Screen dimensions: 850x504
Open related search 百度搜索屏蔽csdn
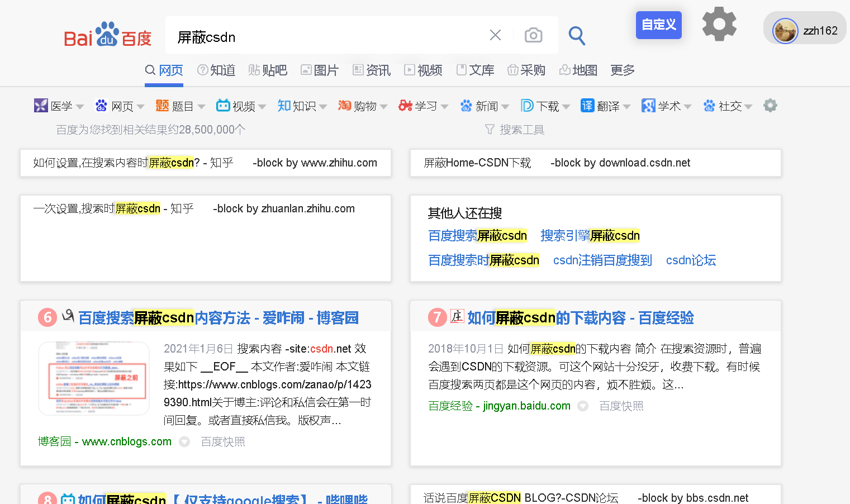(478, 236)
